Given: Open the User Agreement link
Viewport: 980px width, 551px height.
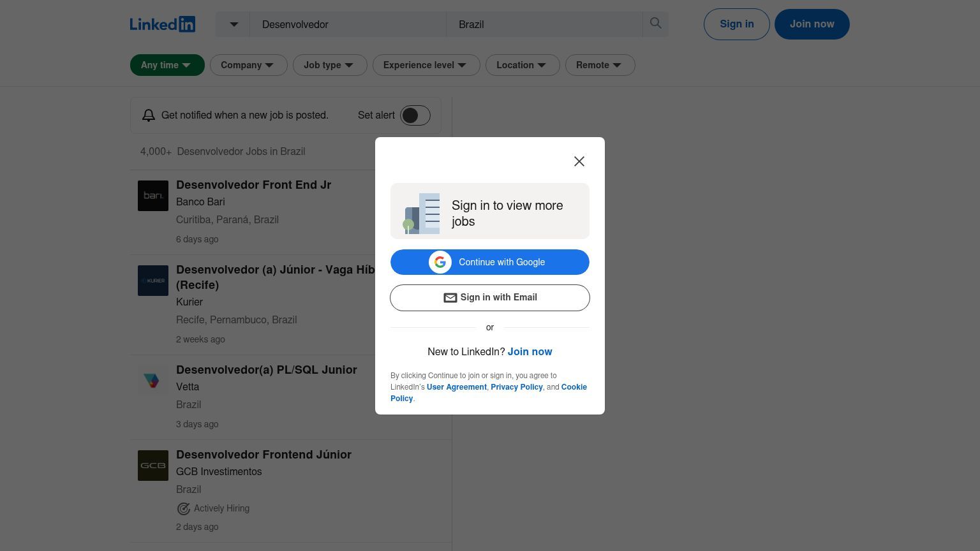Looking at the screenshot, I should click(x=457, y=387).
